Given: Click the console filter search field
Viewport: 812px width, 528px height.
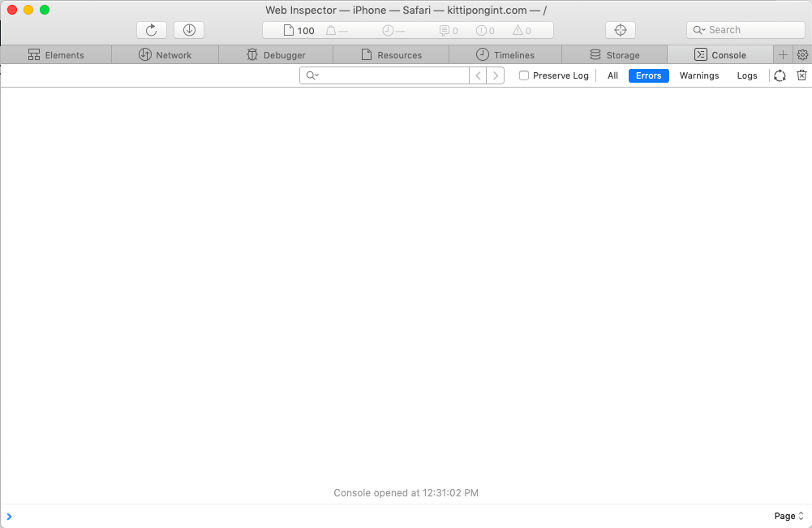Looking at the screenshot, I should [x=385, y=75].
